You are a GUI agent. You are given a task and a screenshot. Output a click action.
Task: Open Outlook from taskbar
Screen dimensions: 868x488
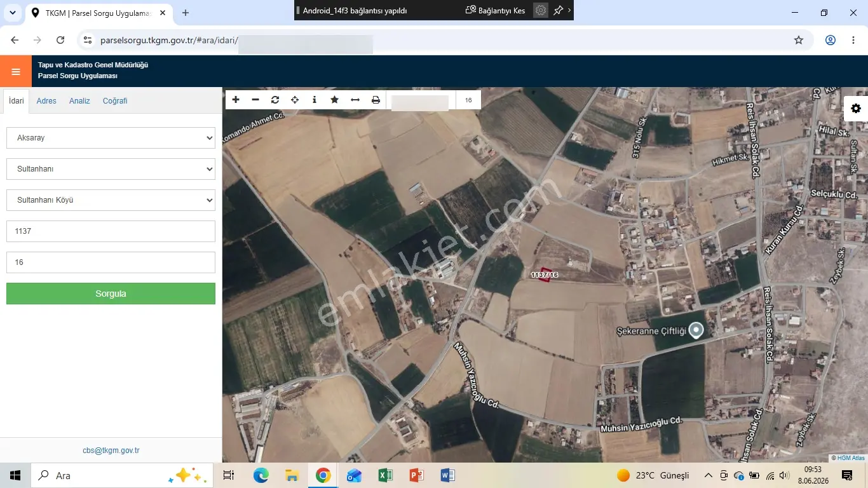pos(354,475)
